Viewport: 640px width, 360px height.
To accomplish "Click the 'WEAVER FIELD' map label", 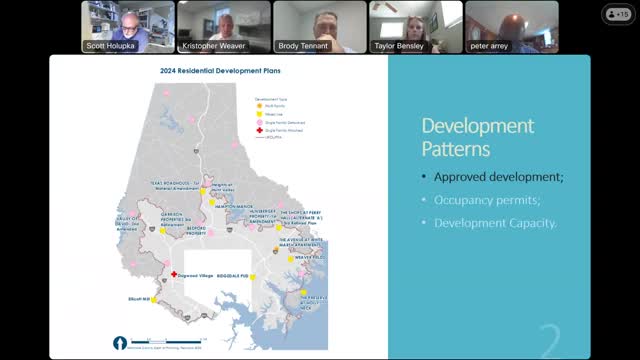I will 310,258.
